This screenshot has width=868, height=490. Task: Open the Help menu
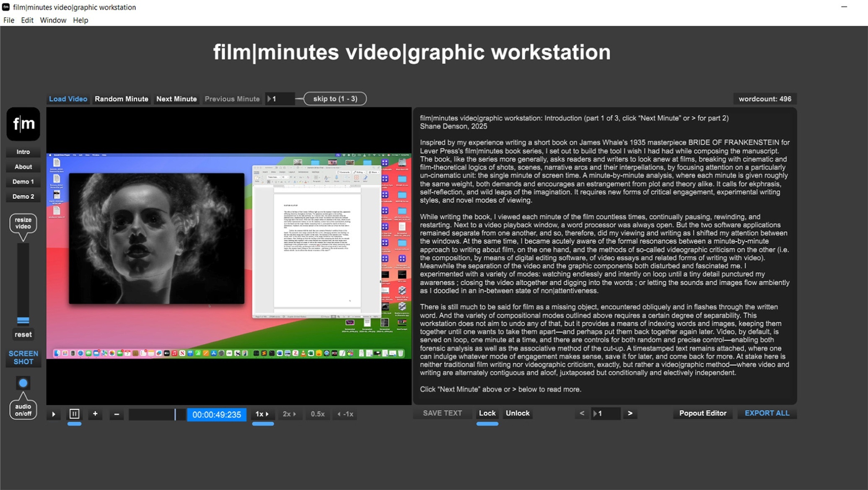coord(80,20)
